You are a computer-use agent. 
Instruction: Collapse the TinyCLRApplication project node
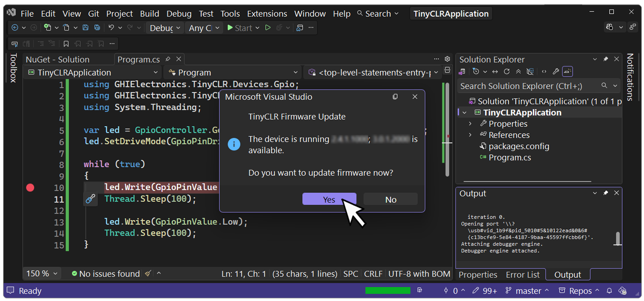pos(464,112)
